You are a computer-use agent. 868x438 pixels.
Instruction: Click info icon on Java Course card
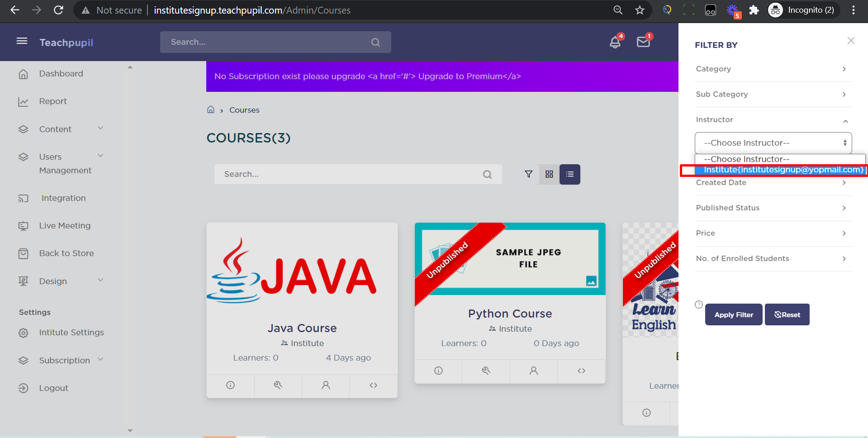[230, 385]
